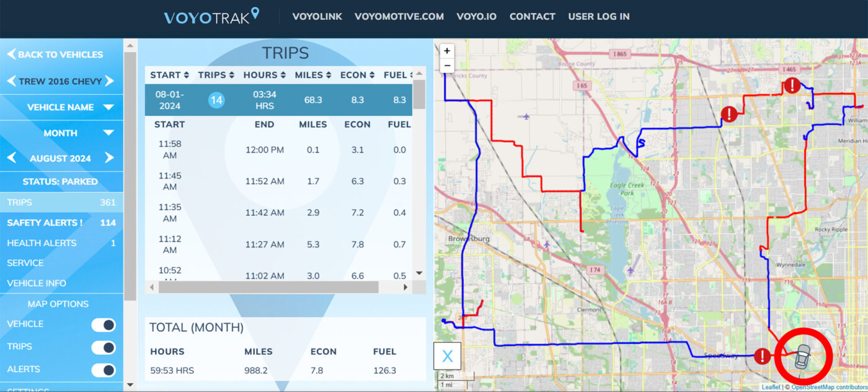The image size is (868, 392).
Task: Close map overlay with X button
Action: [x=447, y=357]
